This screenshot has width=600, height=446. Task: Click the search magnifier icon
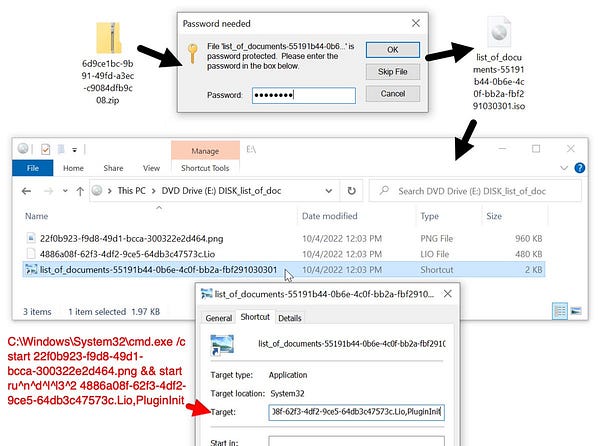point(384,190)
